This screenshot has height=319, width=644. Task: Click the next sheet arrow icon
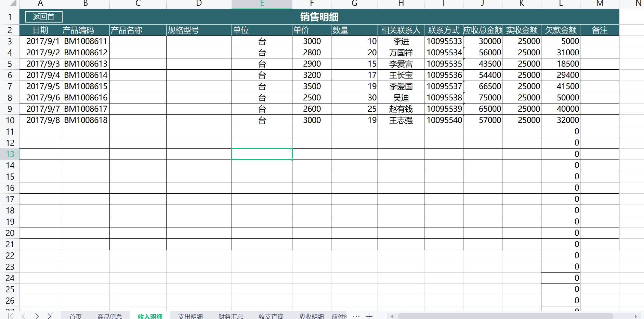click(37, 316)
